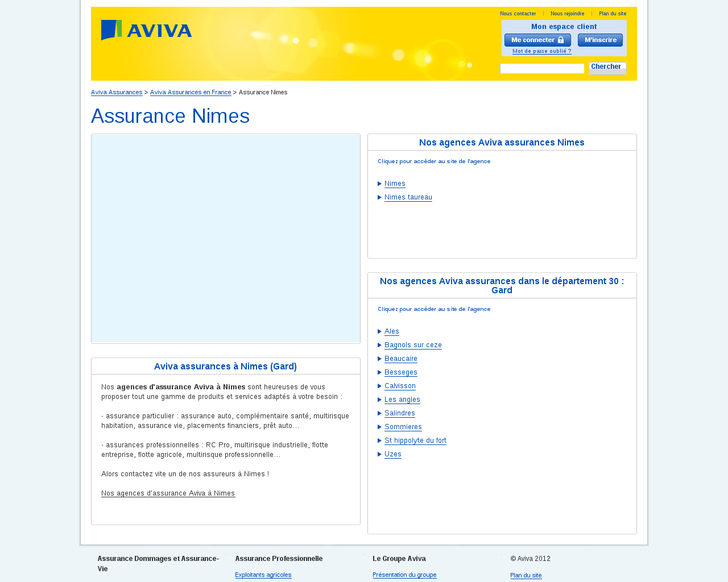
Task: Open the Ales agency link
Action: click(x=392, y=331)
